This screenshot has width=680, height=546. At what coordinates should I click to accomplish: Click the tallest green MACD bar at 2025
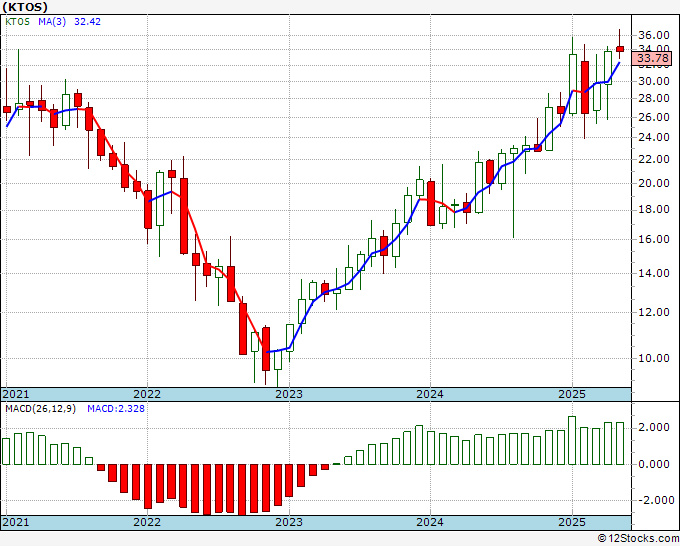point(572,440)
